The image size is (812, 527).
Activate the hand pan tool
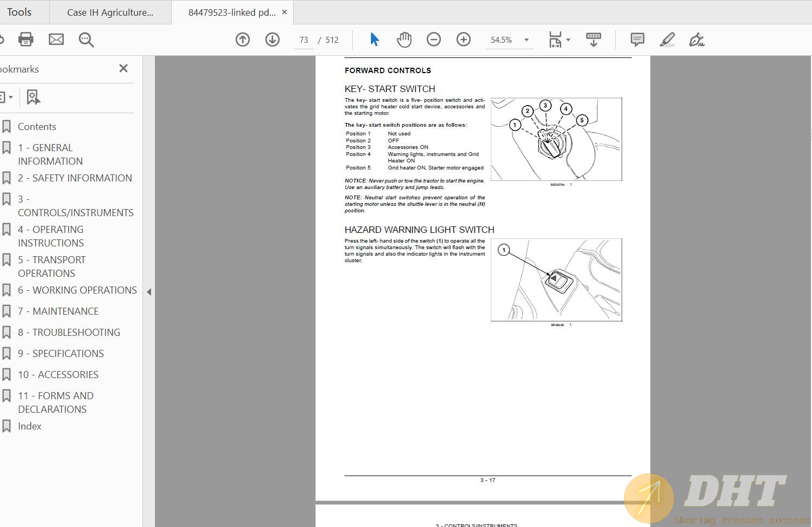coord(404,40)
